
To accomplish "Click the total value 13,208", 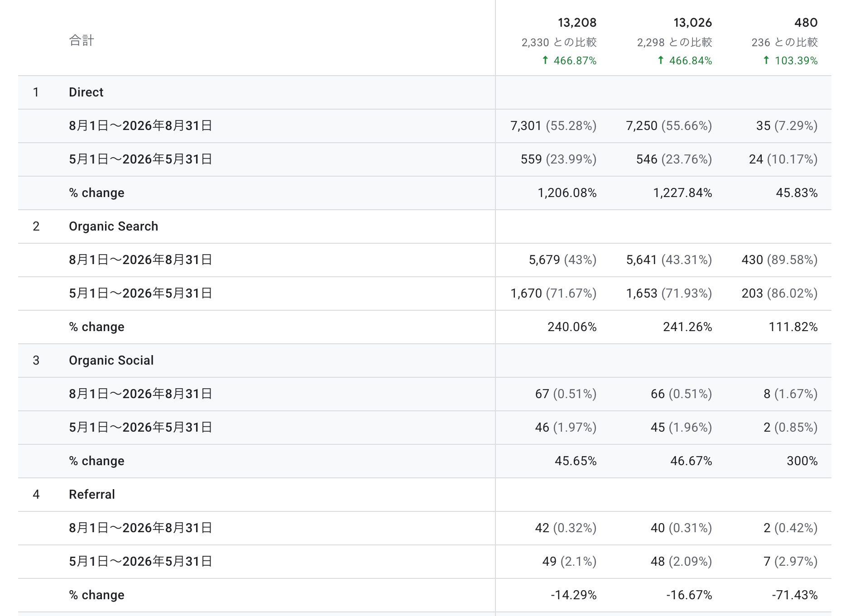I will (577, 23).
